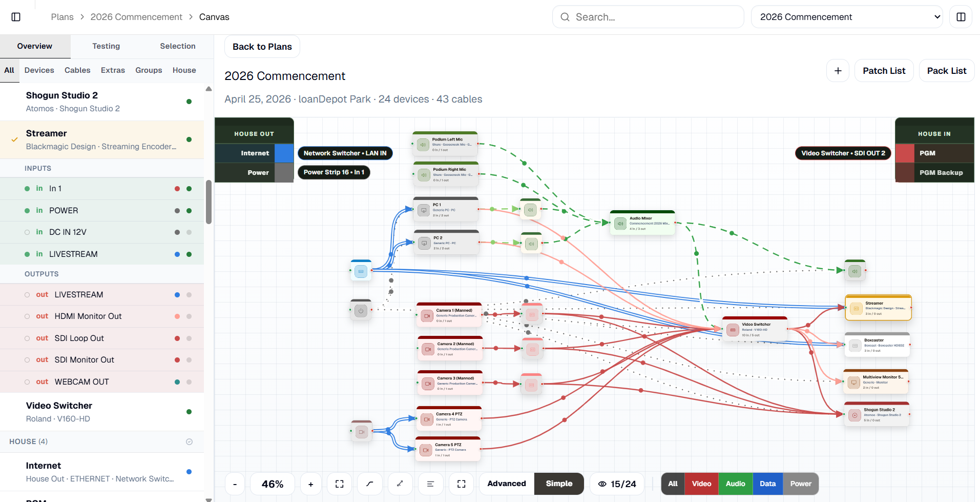Toggle the left sidebar panel icon

pyautogui.click(x=16, y=17)
